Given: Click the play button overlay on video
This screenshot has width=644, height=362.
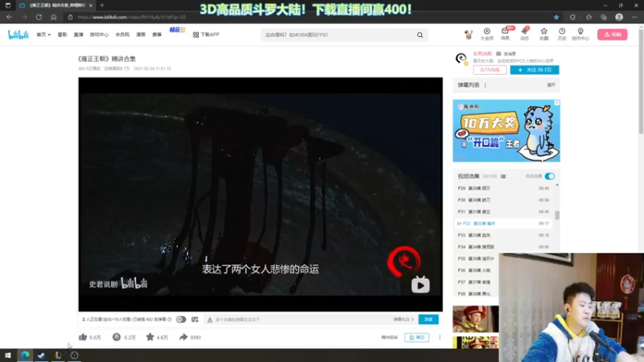Looking at the screenshot, I should pos(420,285).
